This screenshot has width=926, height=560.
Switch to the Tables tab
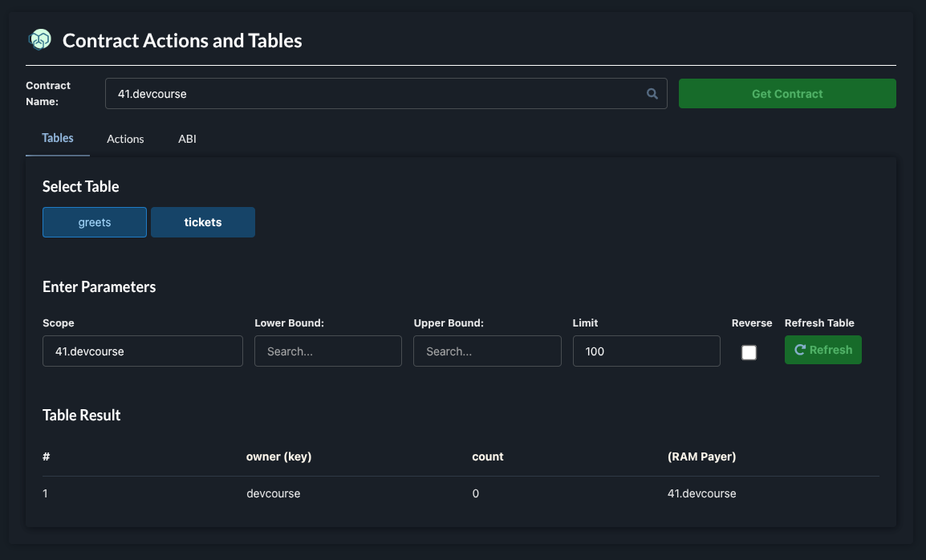click(58, 138)
